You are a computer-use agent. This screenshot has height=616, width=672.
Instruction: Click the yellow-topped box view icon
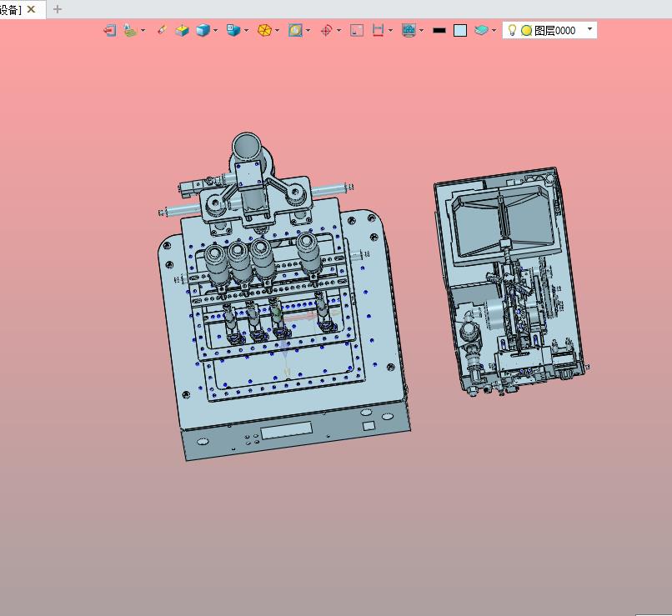click(182, 30)
